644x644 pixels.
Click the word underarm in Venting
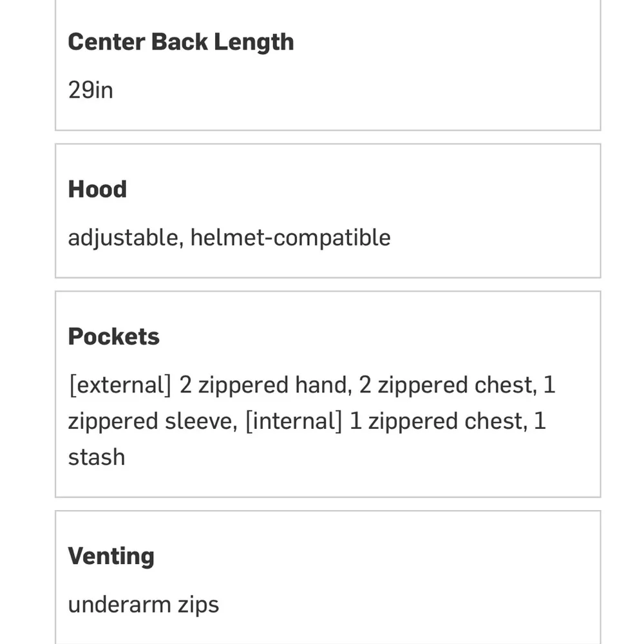120,605
